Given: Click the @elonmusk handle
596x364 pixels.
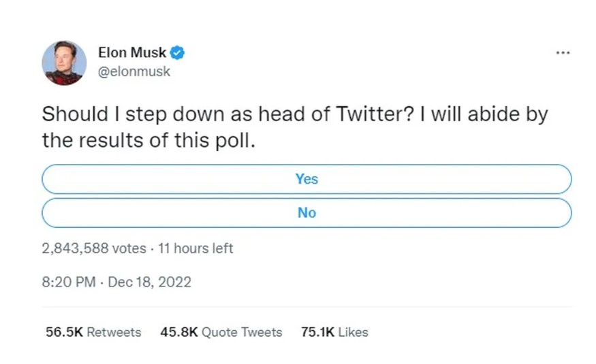Looking at the screenshot, I should tap(134, 71).
